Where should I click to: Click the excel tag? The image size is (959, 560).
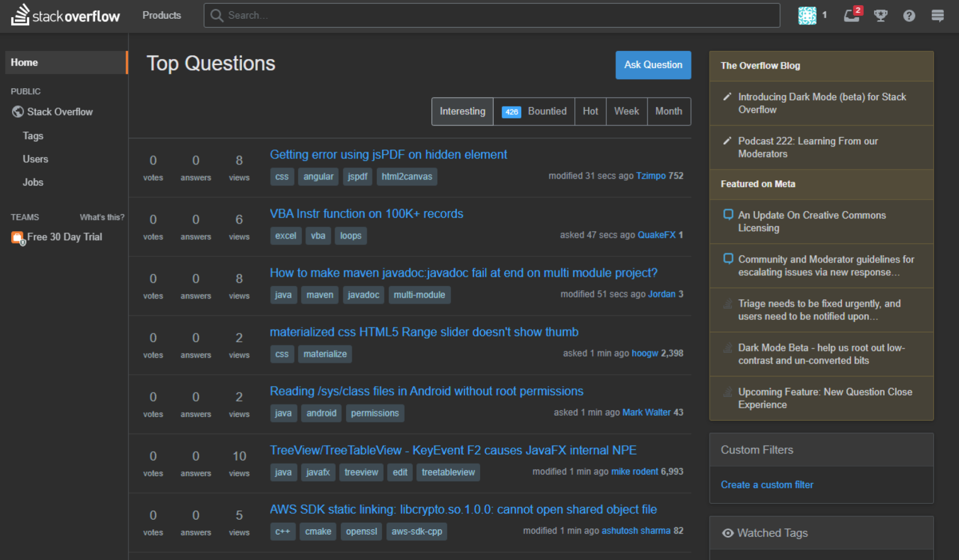pos(286,236)
